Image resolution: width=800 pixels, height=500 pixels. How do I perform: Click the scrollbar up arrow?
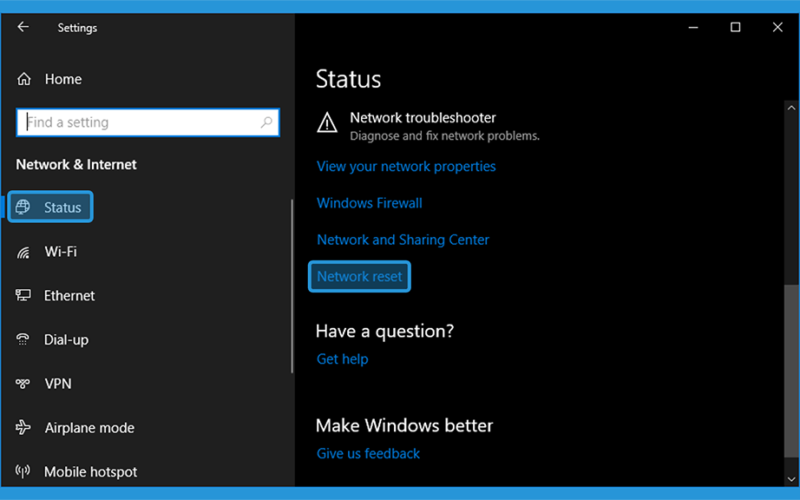791,108
